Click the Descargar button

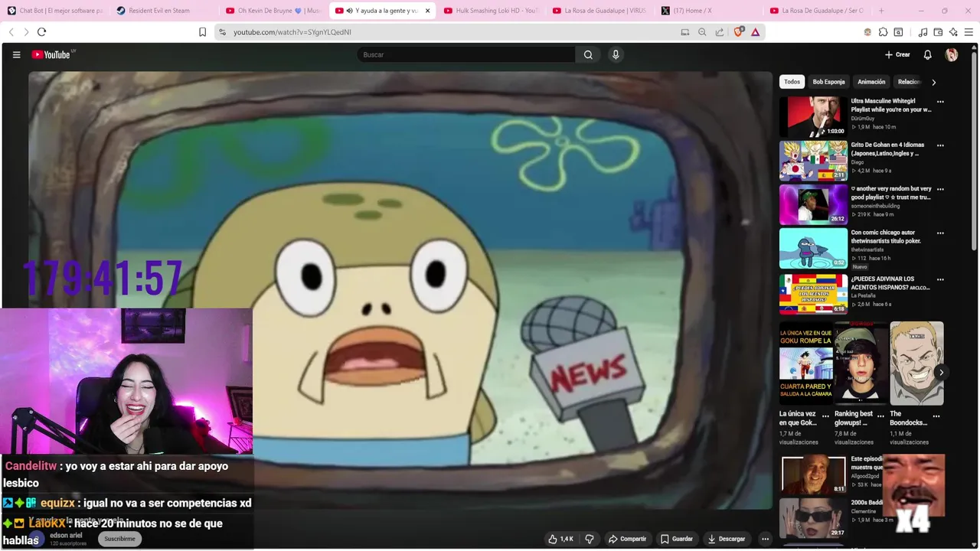pyautogui.click(x=726, y=539)
